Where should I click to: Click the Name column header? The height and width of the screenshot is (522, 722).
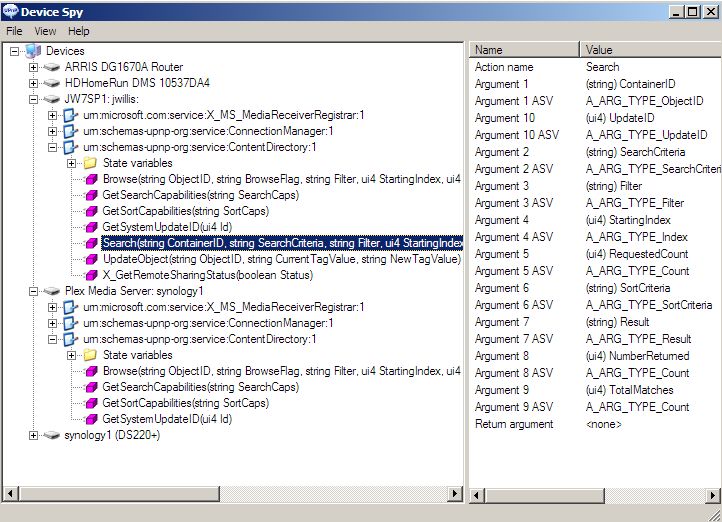[x=524, y=50]
